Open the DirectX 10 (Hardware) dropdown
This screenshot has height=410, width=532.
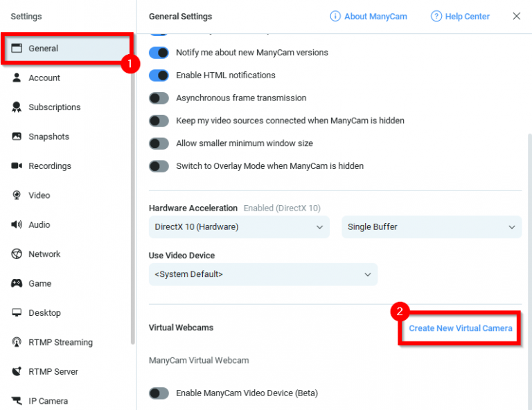[x=239, y=227]
